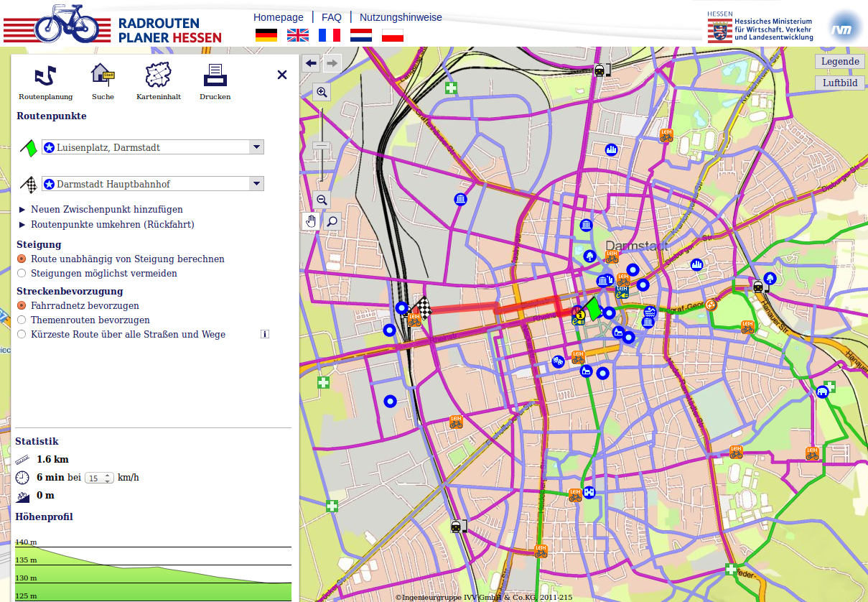Click the Hessen ministry logo
This screenshot has width=868, height=602.
761,27
